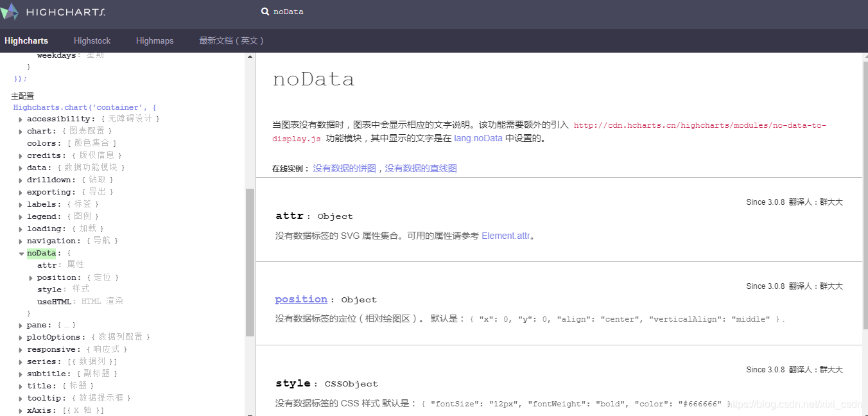
Task: Follow the Element.attr link
Action: click(506, 236)
